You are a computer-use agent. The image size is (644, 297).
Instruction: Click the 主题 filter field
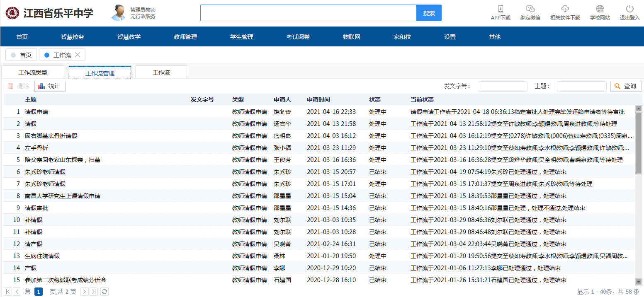click(581, 86)
